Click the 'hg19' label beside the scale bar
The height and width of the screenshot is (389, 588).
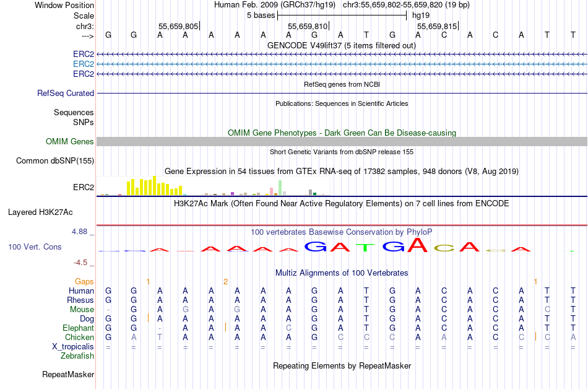point(421,15)
